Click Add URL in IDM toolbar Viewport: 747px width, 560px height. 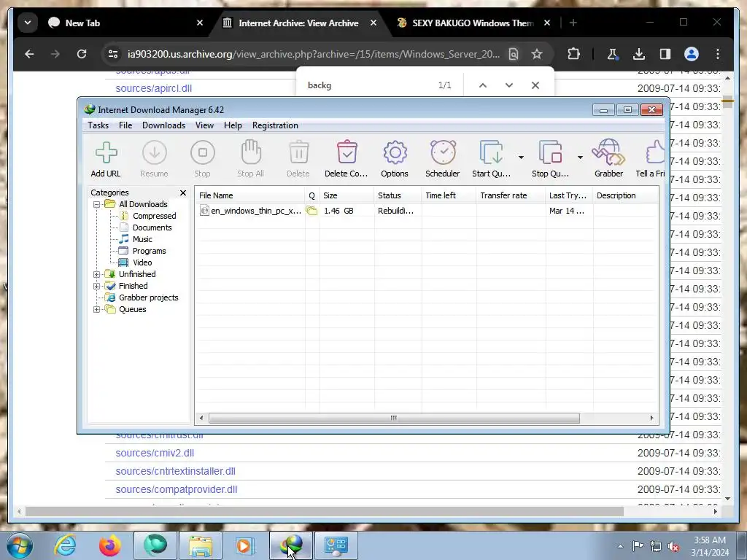(106, 159)
